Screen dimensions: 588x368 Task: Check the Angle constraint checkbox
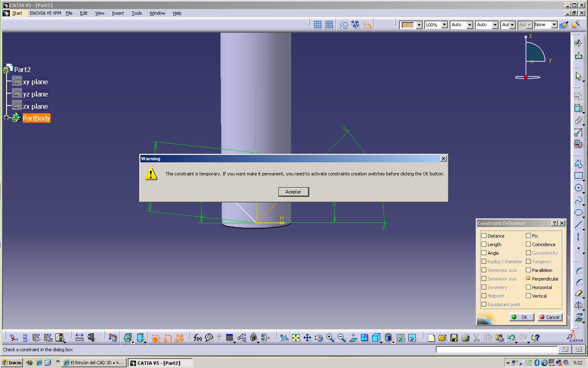point(484,253)
